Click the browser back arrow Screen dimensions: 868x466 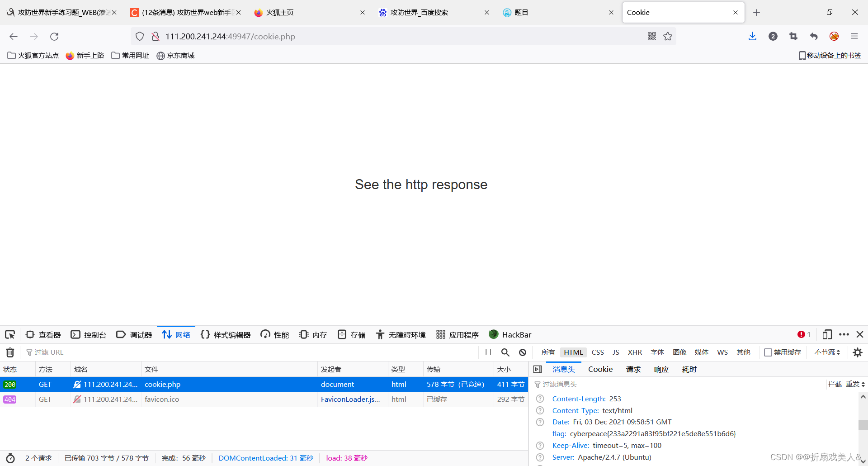(14, 37)
